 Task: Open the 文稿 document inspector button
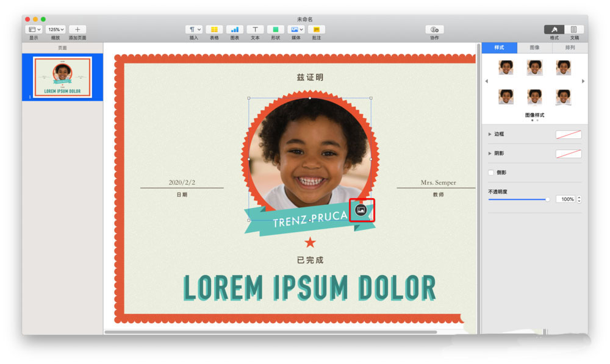point(574,29)
